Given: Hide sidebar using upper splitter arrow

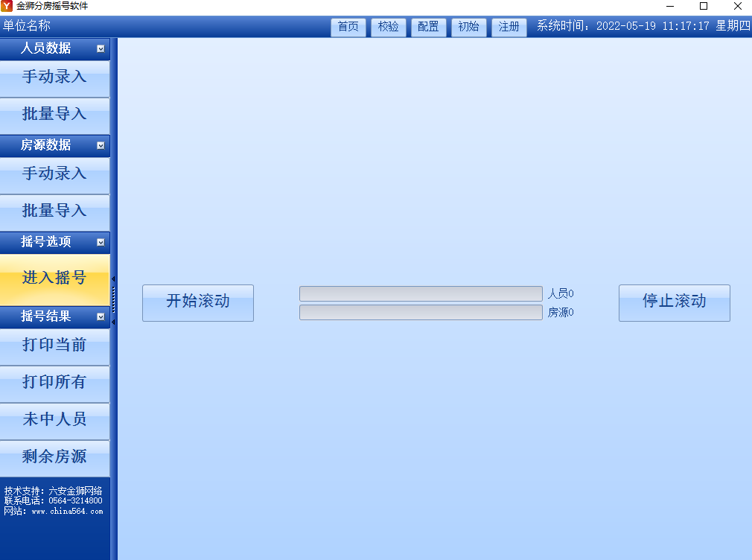Looking at the screenshot, I should [113, 279].
